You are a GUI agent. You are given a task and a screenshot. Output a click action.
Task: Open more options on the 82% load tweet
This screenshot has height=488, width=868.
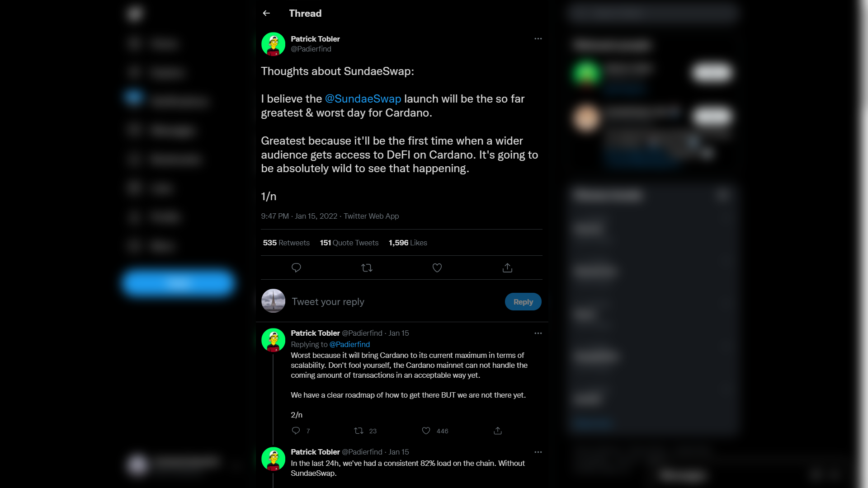538,452
